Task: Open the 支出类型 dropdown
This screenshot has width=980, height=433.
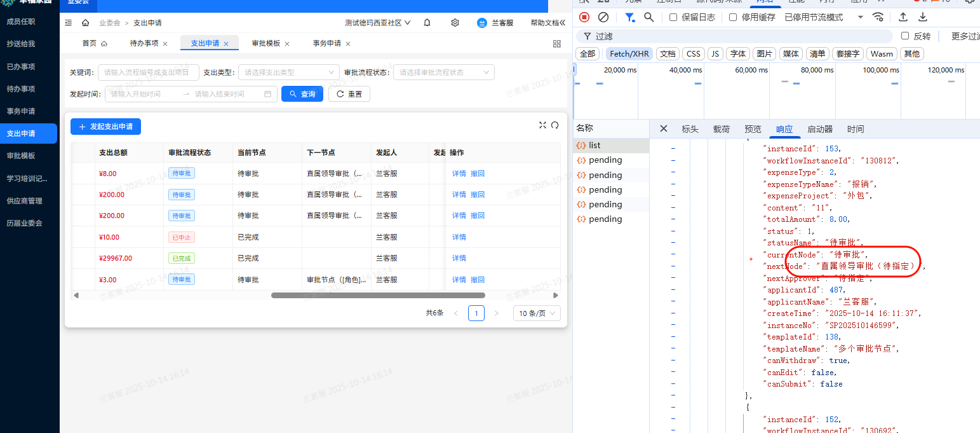Action: pyautogui.click(x=289, y=72)
